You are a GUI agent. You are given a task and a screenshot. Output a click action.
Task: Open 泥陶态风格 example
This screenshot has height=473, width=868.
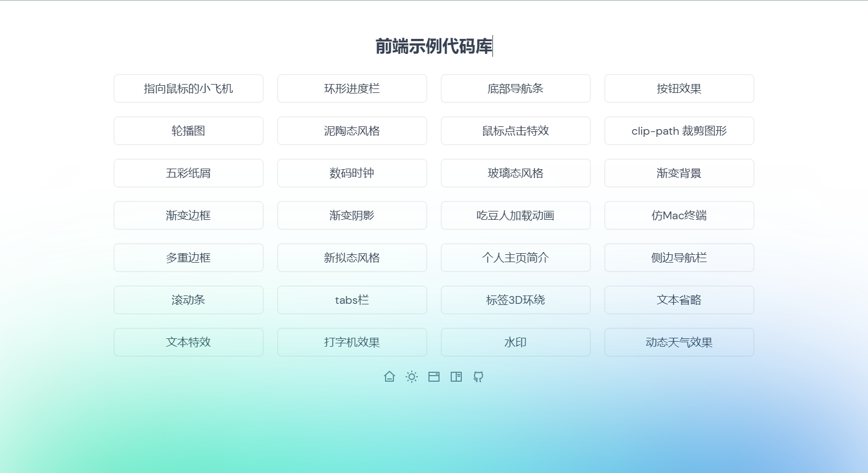[352, 131]
